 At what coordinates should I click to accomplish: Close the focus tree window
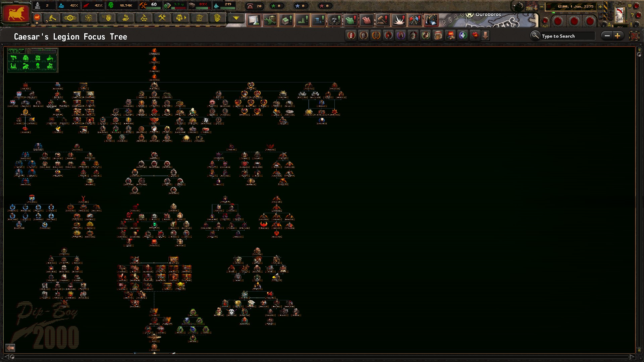pyautogui.click(x=634, y=36)
